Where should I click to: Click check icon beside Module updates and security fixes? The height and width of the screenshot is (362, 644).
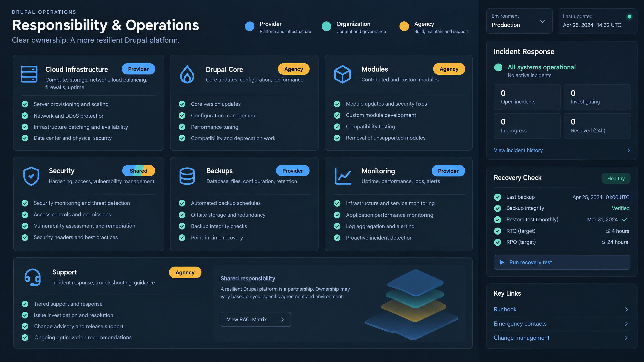point(337,104)
